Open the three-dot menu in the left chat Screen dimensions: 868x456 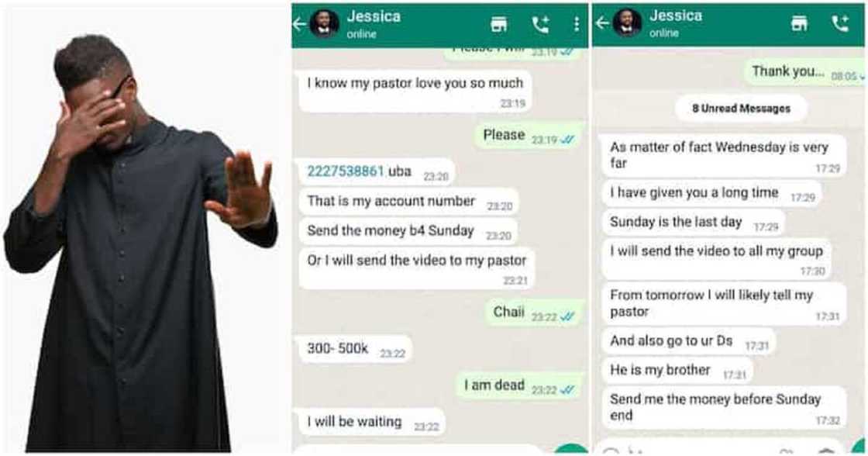coord(577,24)
